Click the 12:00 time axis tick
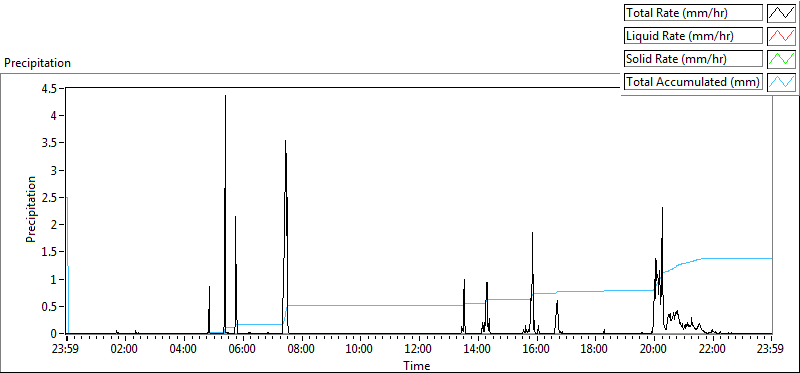The width and height of the screenshot is (800, 373). click(x=419, y=350)
